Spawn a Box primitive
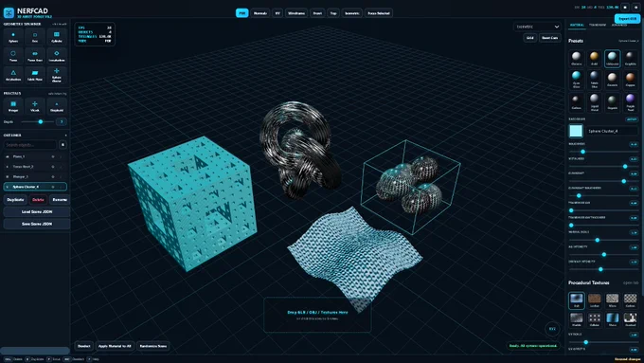The width and height of the screenshot is (644, 363). pos(35,37)
